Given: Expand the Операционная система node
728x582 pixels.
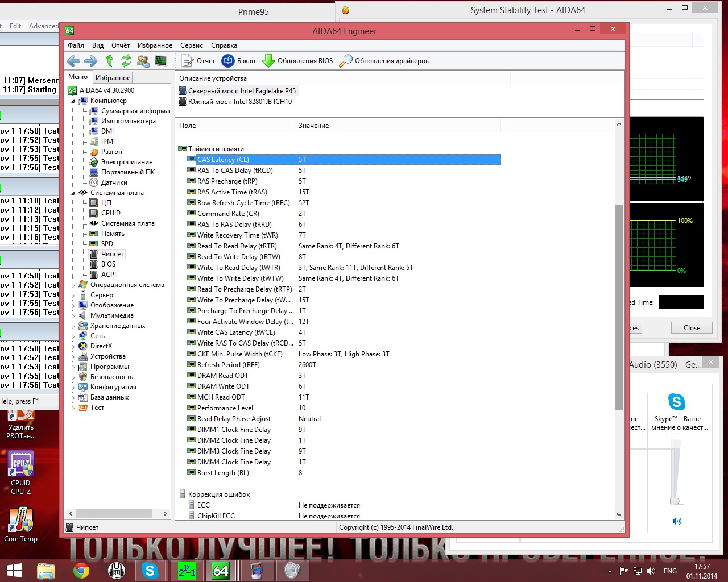Looking at the screenshot, I should click(73, 285).
